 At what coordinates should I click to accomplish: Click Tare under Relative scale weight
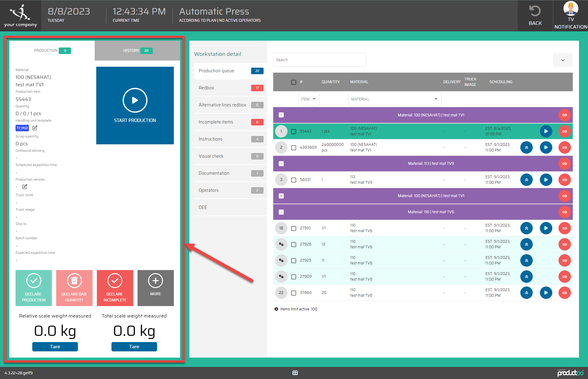(55, 347)
